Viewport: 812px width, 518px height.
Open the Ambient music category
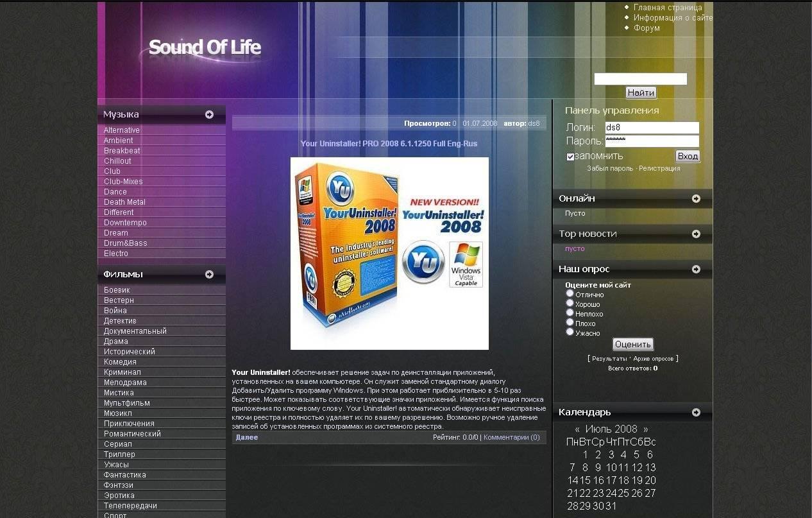pos(119,141)
